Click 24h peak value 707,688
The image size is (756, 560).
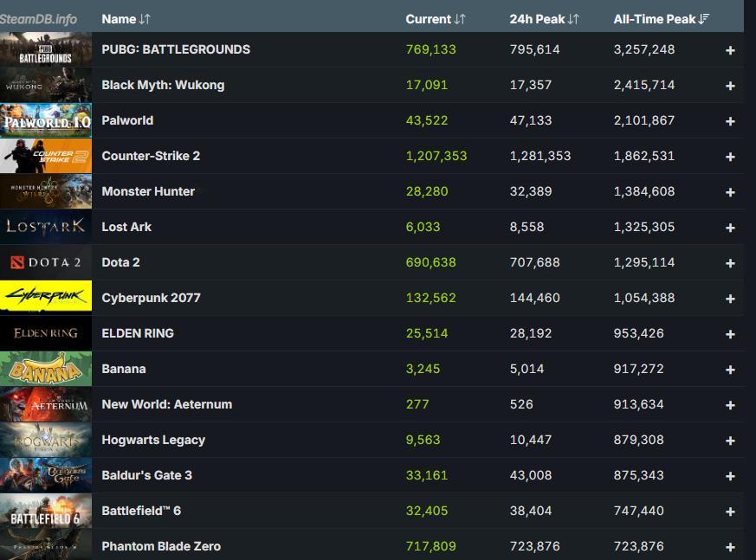point(534,262)
